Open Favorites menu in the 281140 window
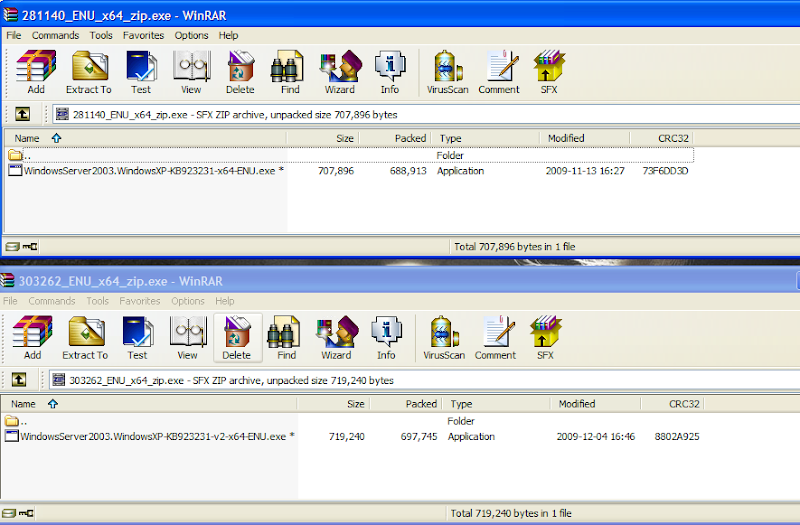The height and width of the screenshot is (525, 800). pyautogui.click(x=143, y=35)
